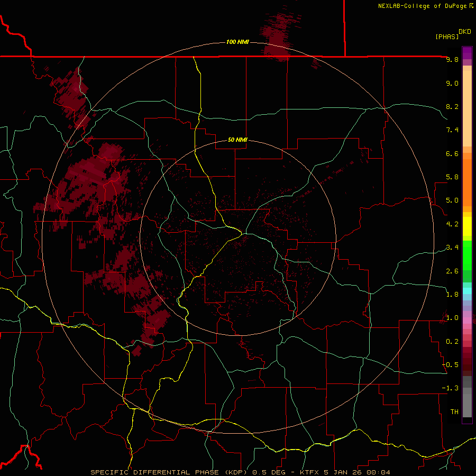Click the 50 NMI range ring label
Viewport: 476px width, 476px height.
tap(237, 140)
